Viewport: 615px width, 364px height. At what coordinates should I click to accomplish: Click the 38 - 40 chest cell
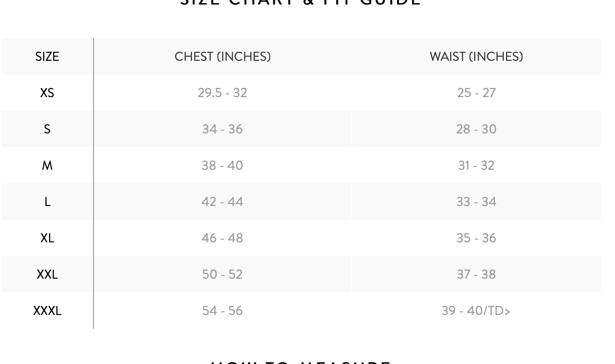pos(223,166)
